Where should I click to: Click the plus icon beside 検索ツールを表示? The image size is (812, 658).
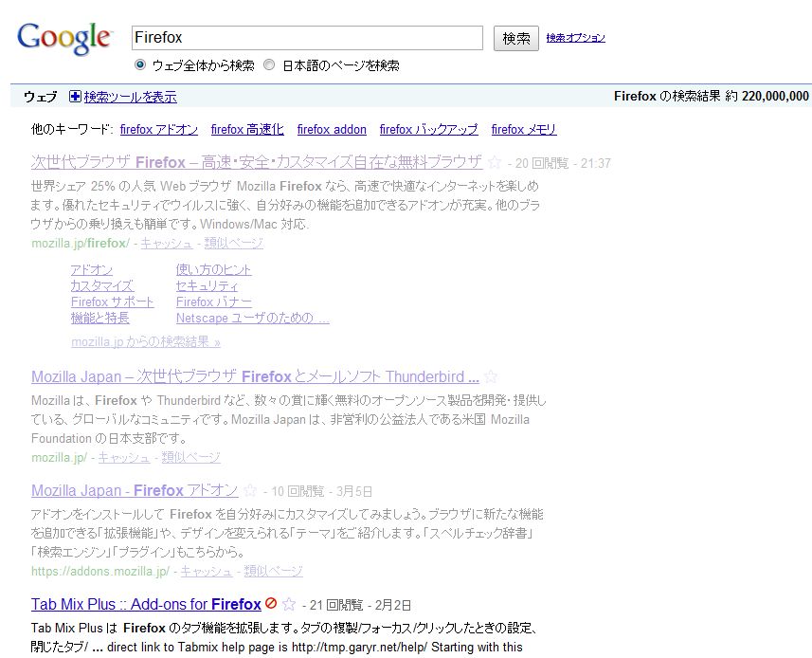point(75,97)
